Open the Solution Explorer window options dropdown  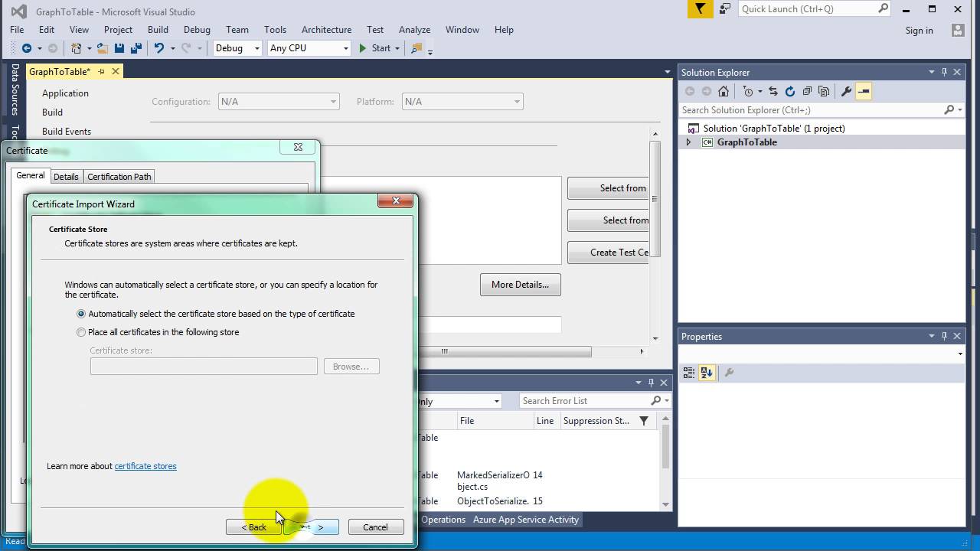932,72
